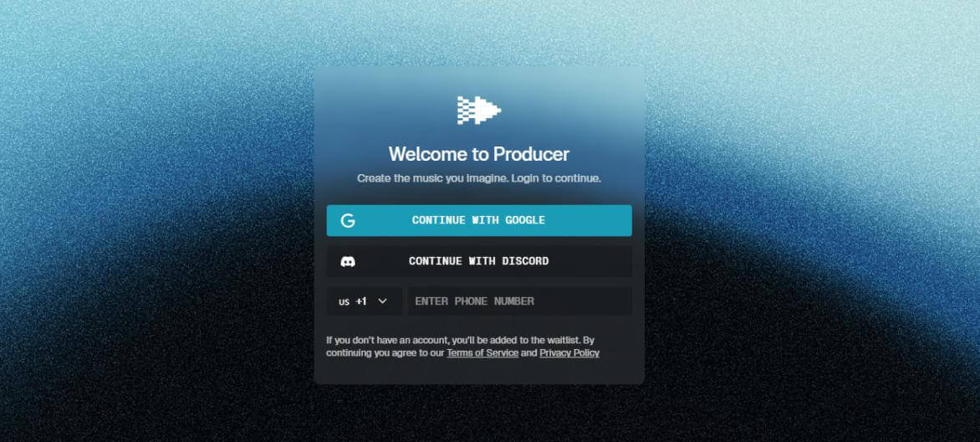Screen dimensions: 980x442
Task: Click the Producer pixel-arrow logo
Action: point(479,110)
